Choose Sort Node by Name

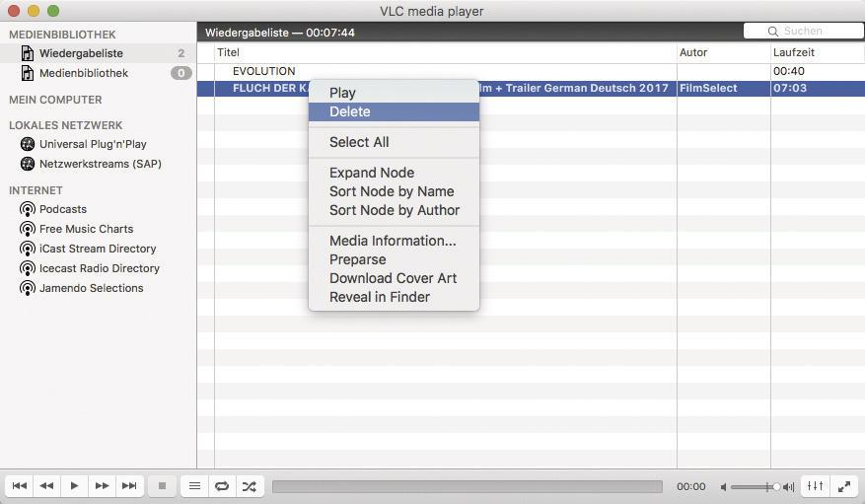(394, 191)
